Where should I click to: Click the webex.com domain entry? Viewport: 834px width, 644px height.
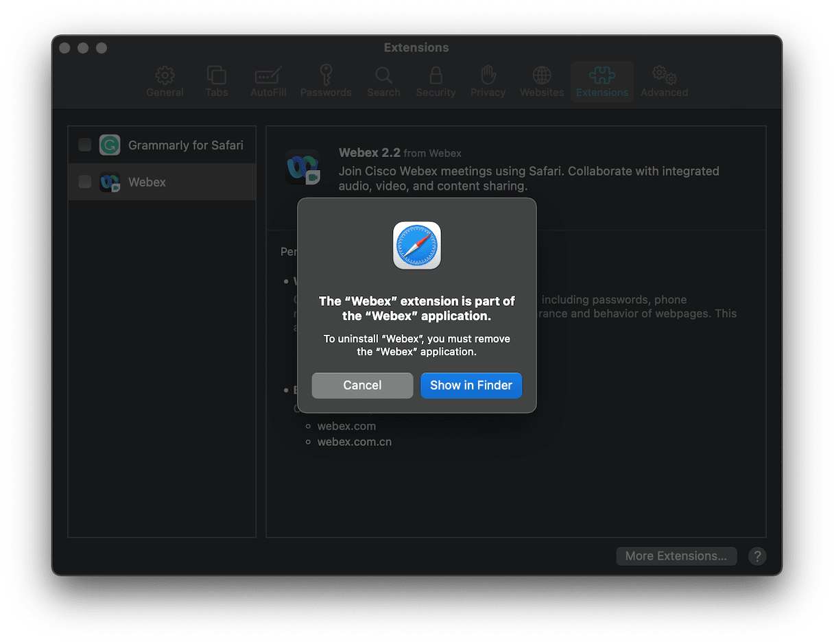[346, 426]
